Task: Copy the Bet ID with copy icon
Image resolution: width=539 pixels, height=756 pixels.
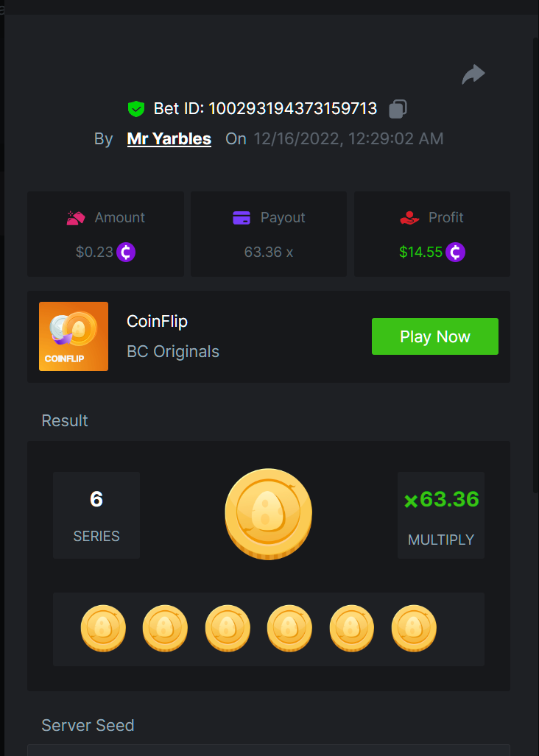Action: [x=398, y=108]
